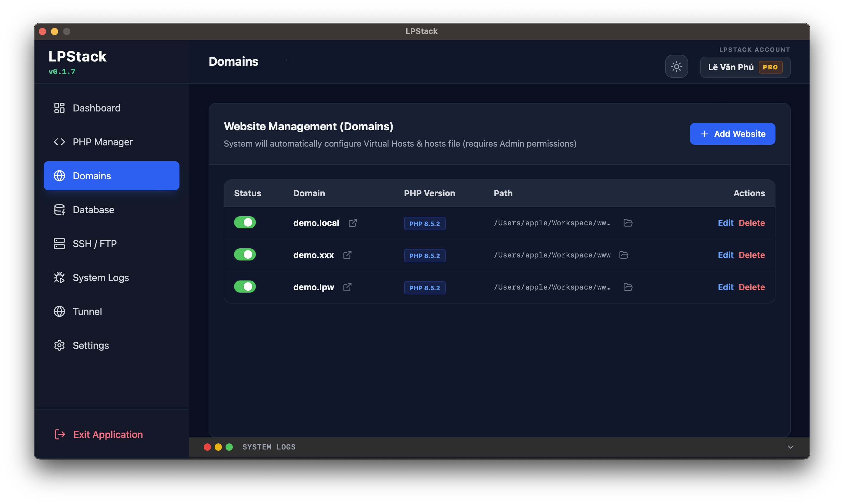Open the folder for demo.xxx path

[624, 255]
